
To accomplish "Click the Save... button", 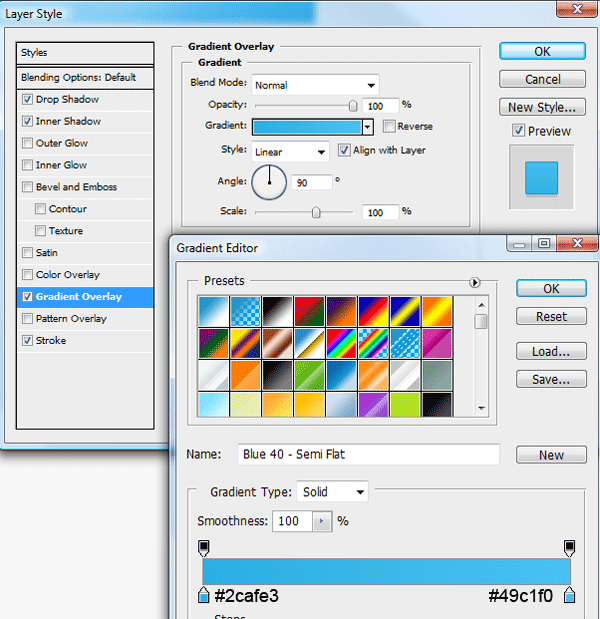I will pos(551,379).
